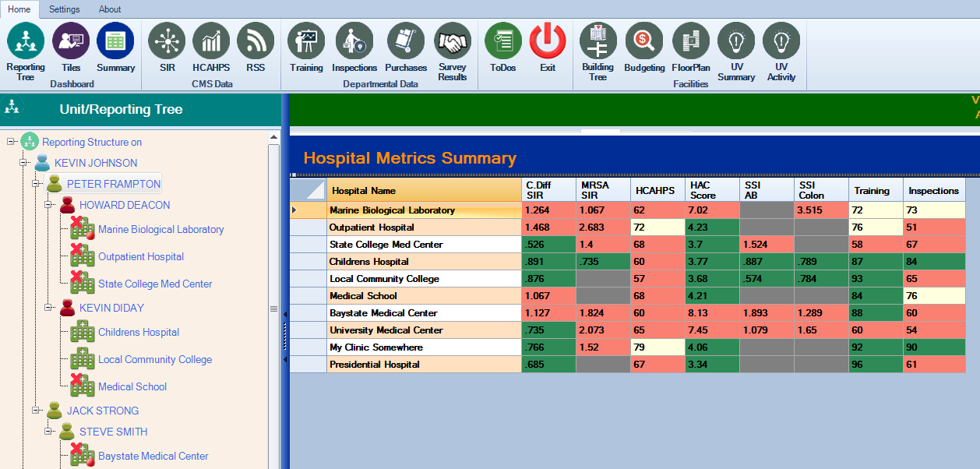This screenshot has height=469, width=980.
Task: Collapse the JACK STRONG tree node
Action: [x=36, y=411]
